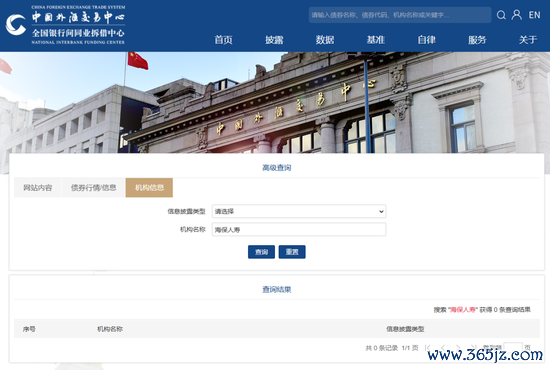550x370 pixels.
Task: Click the search magnifier icon
Action: click(501, 15)
